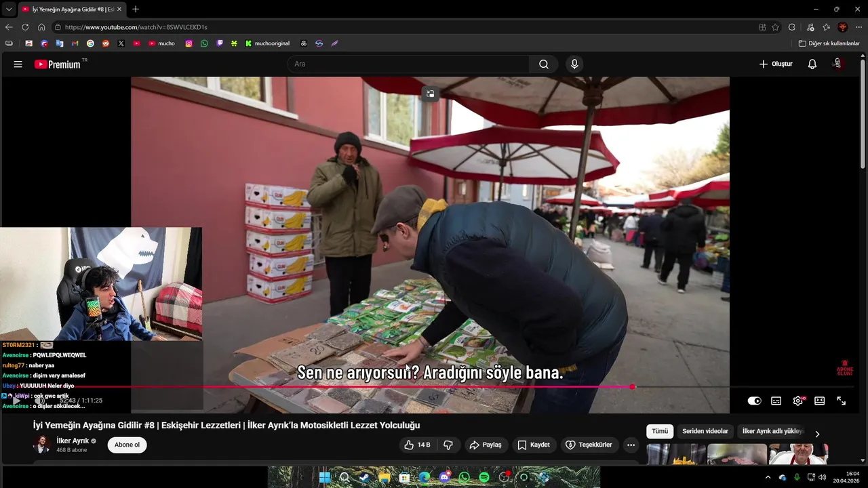
Task: Open Discord from the taskbar
Action: pos(444,477)
